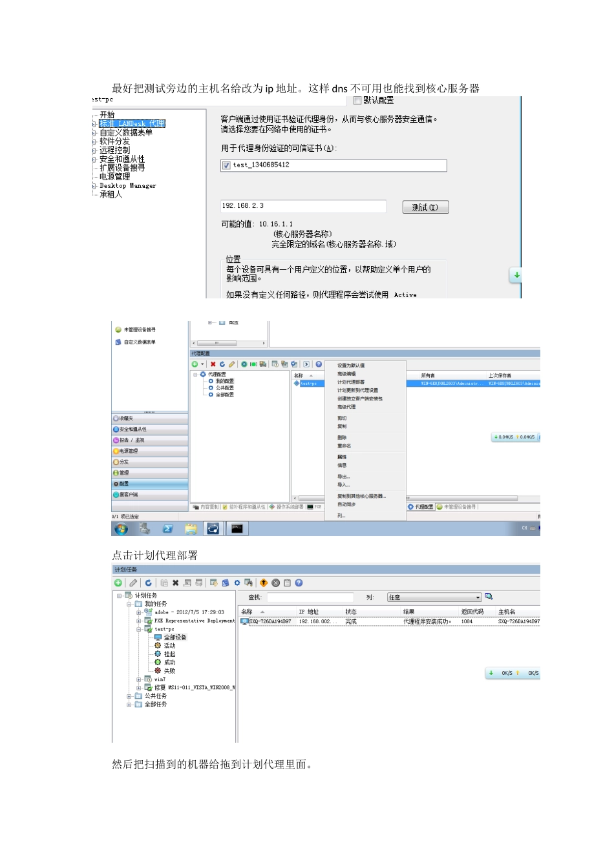Screen dimensions: 614x868
Task: Expand 公共任务 tree node
Action: 129,696
